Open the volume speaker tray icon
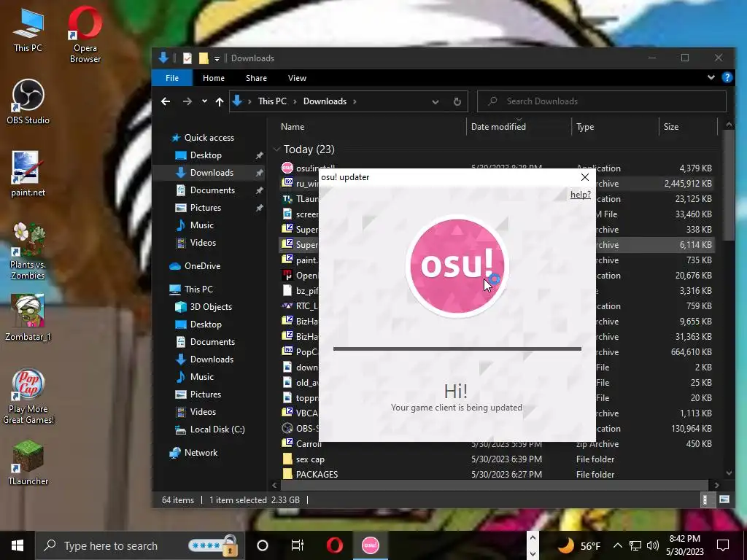The image size is (747, 560). pyautogui.click(x=653, y=545)
